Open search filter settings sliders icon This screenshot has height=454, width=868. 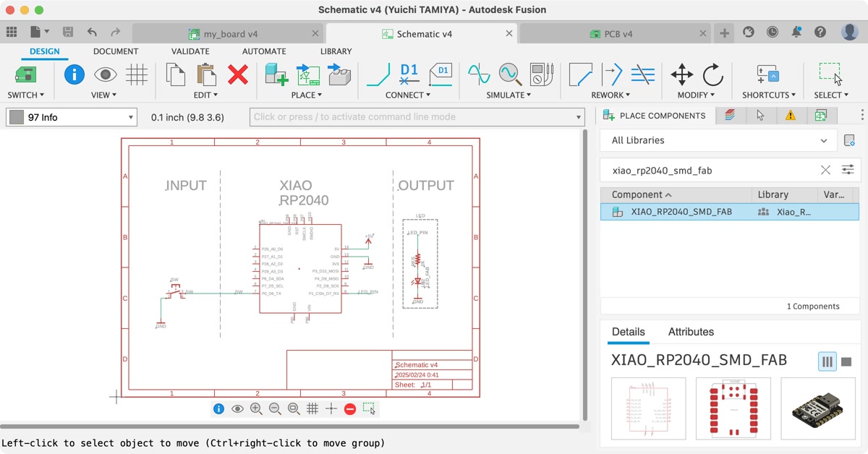click(x=848, y=170)
